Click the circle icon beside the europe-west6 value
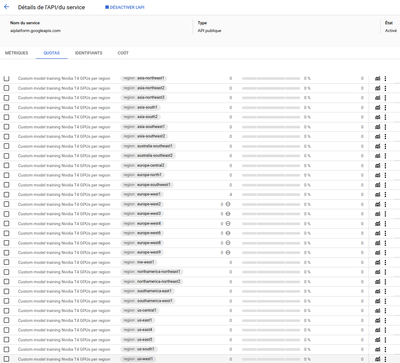Image resolution: width=400 pixels, height=363 pixels. [x=228, y=233]
